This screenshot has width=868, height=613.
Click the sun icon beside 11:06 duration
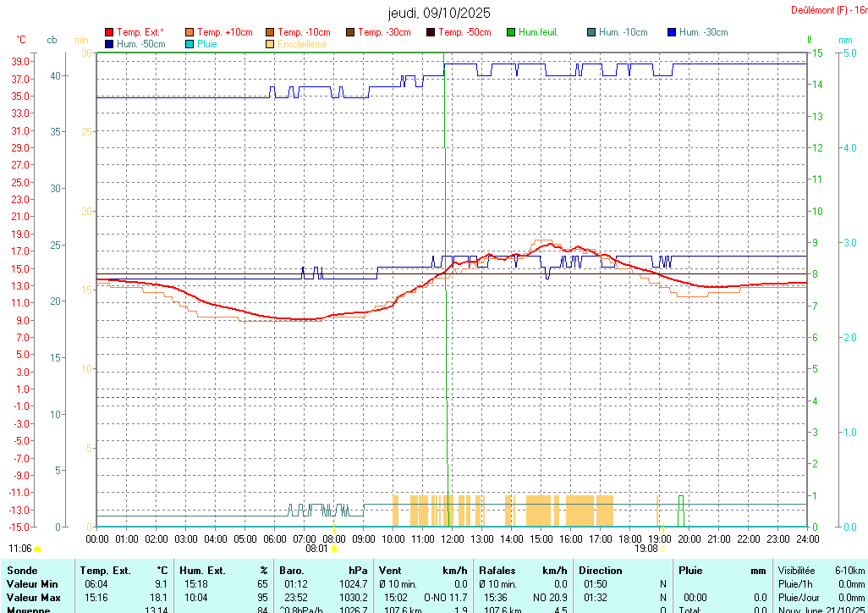coord(38,549)
